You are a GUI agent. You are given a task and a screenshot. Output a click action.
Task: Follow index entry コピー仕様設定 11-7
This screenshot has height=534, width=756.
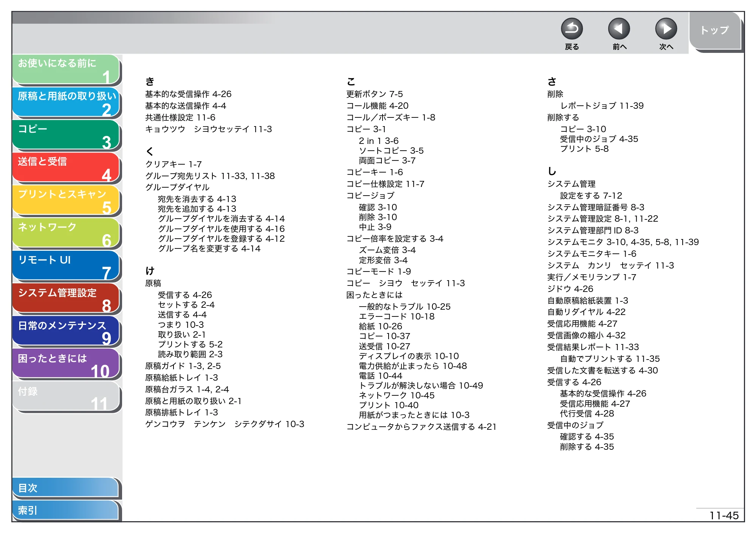[x=385, y=184]
